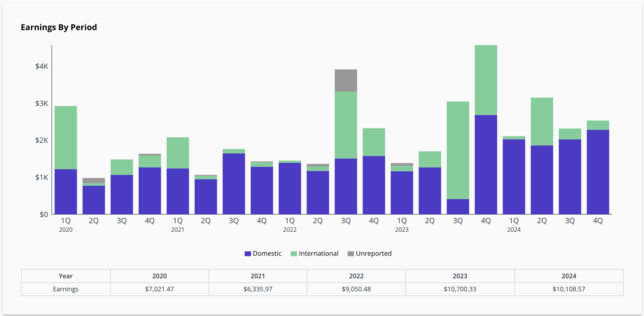The height and width of the screenshot is (316, 644).
Task: Toggle the Domestic series legend label
Action: [x=267, y=254]
